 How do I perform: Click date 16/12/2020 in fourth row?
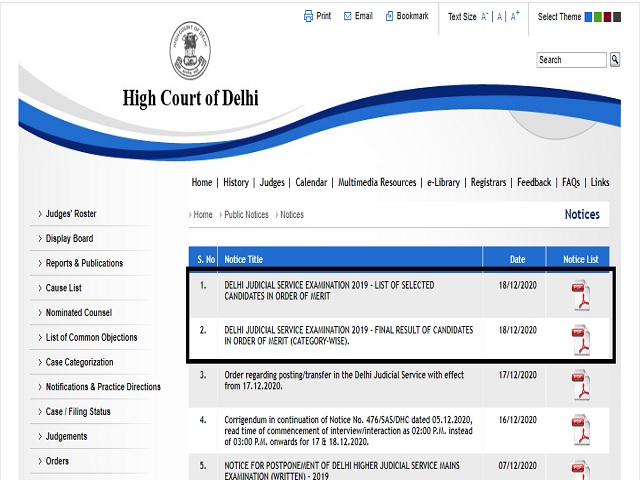click(518, 420)
